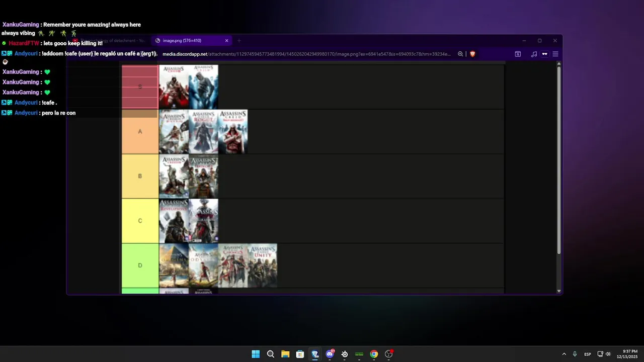Open the Windows Start menu
644x362 pixels.
256,354
